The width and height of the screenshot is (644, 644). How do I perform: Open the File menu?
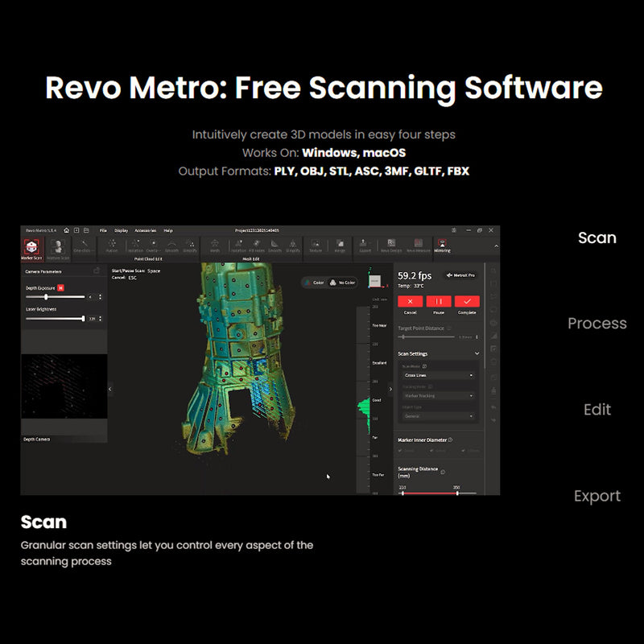point(103,230)
